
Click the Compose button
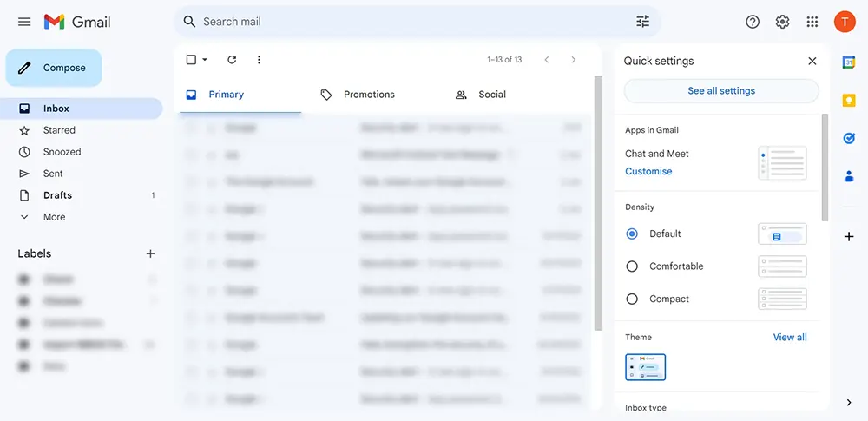click(54, 68)
